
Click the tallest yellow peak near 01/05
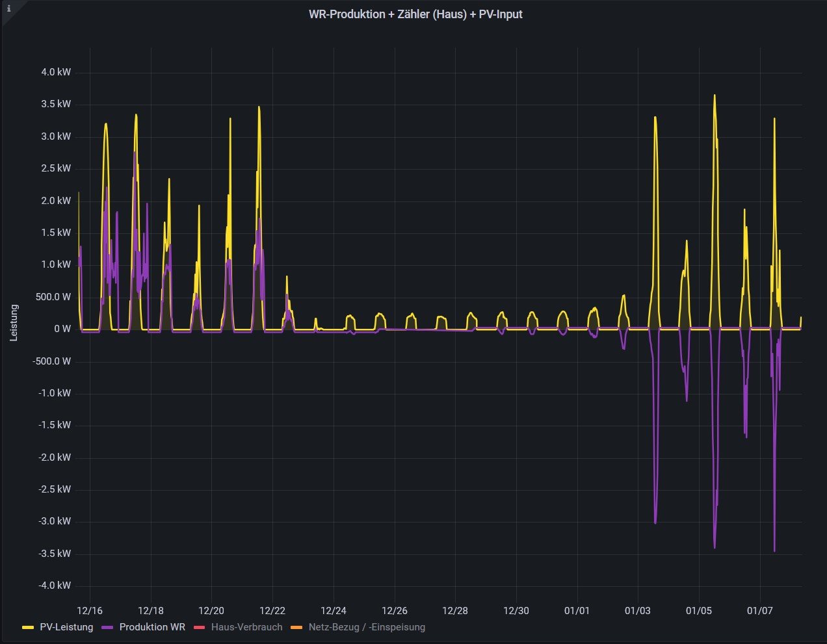pos(714,96)
